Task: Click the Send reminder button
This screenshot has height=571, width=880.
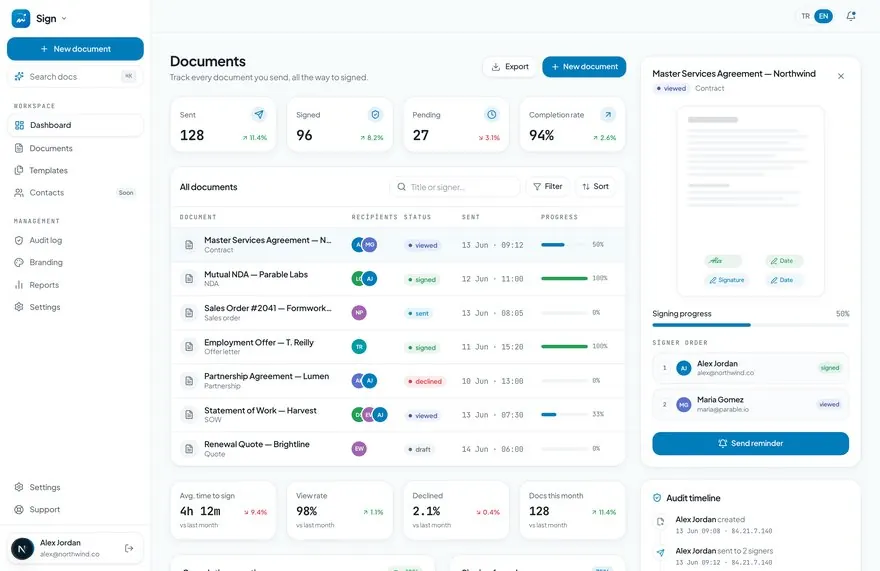Action: tap(750, 444)
